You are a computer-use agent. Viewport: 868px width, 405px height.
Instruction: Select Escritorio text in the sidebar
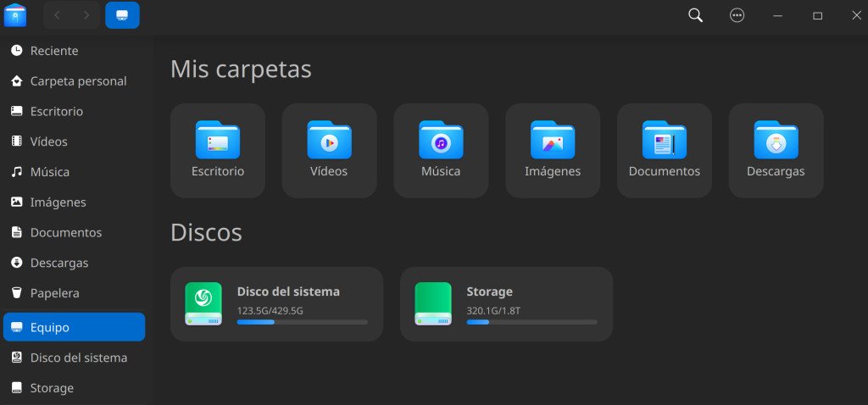coord(57,112)
